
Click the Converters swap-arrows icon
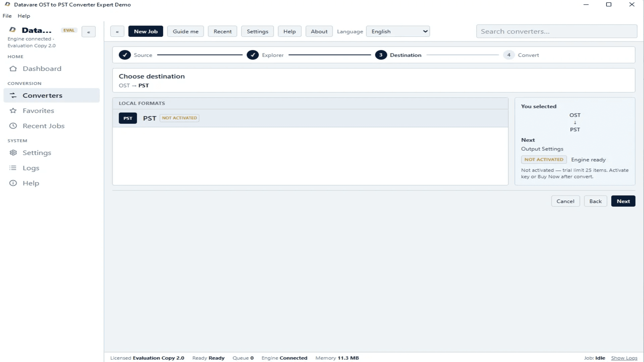pos(13,96)
